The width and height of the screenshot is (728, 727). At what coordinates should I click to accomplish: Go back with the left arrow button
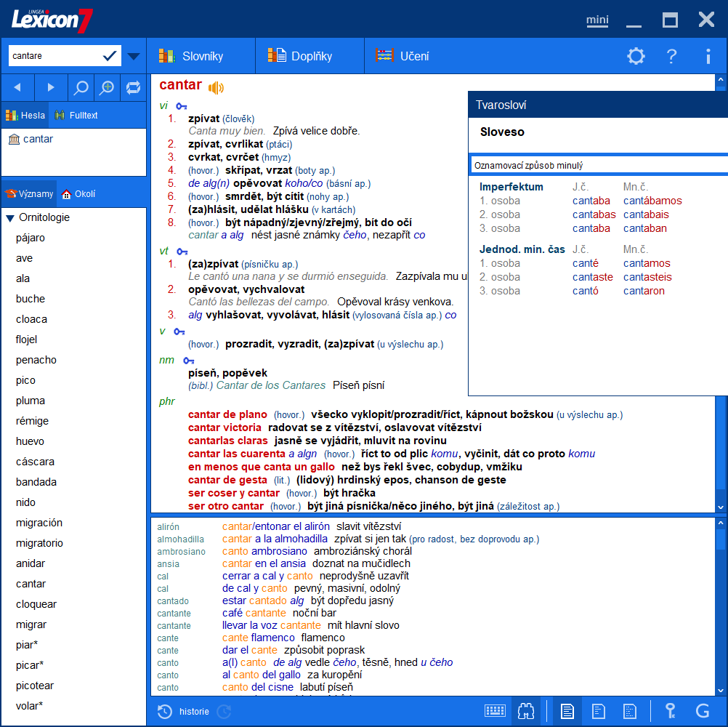(17, 87)
